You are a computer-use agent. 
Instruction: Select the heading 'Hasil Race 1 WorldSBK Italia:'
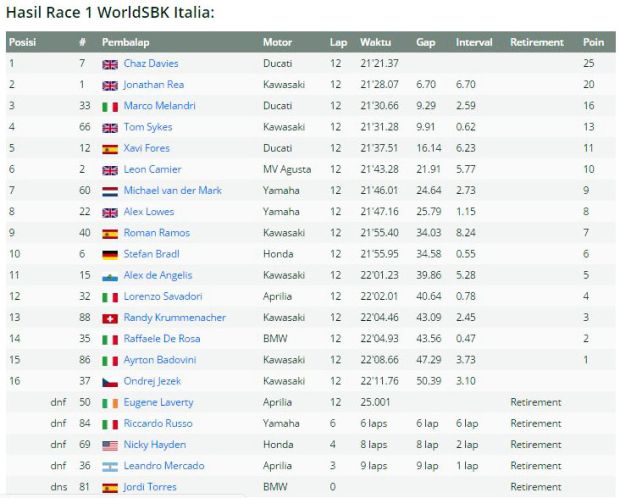click(x=110, y=12)
